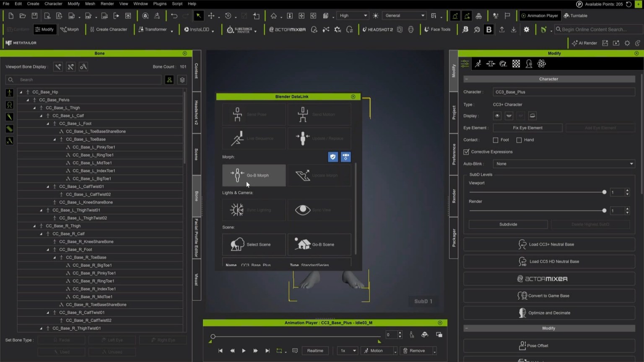
Task: Open the High quality dropdown
Action: [x=353, y=16]
